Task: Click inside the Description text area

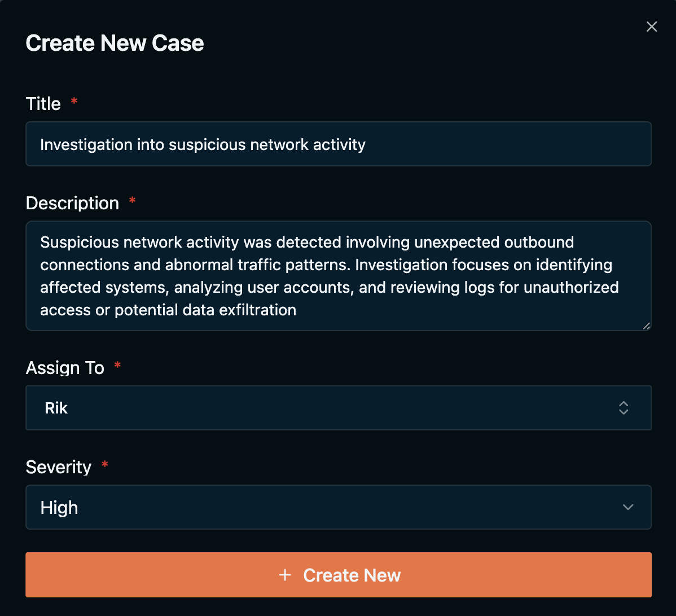Action: tap(339, 276)
